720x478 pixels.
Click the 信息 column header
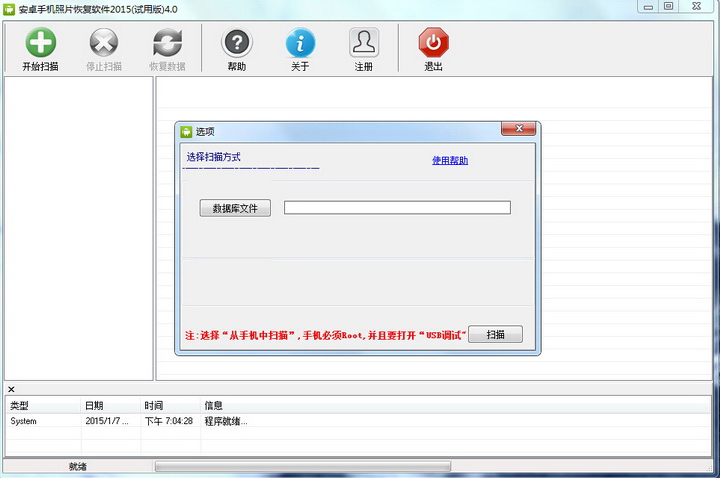(x=214, y=405)
